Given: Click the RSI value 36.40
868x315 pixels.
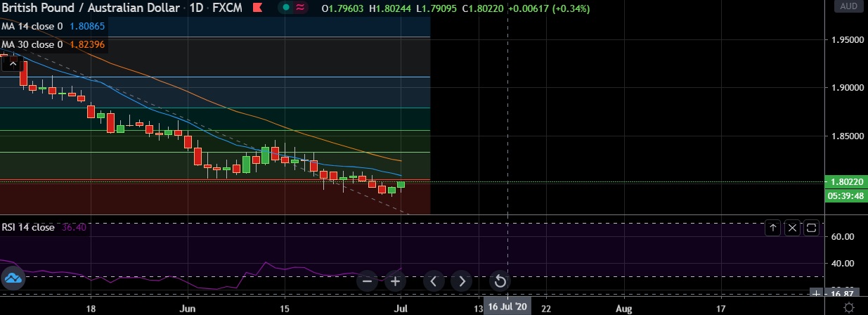Looking at the screenshot, I should coord(73,227).
